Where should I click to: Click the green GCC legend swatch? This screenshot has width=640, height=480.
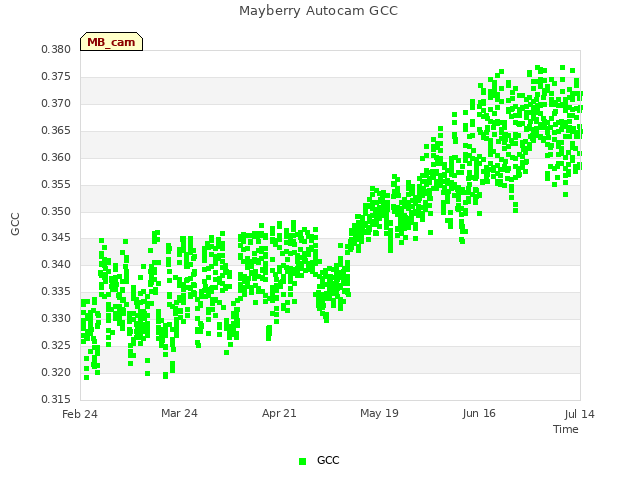[302, 461]
